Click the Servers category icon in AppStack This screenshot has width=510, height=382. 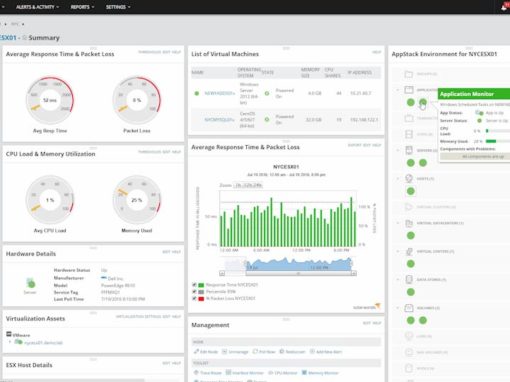tap(409, 150)
